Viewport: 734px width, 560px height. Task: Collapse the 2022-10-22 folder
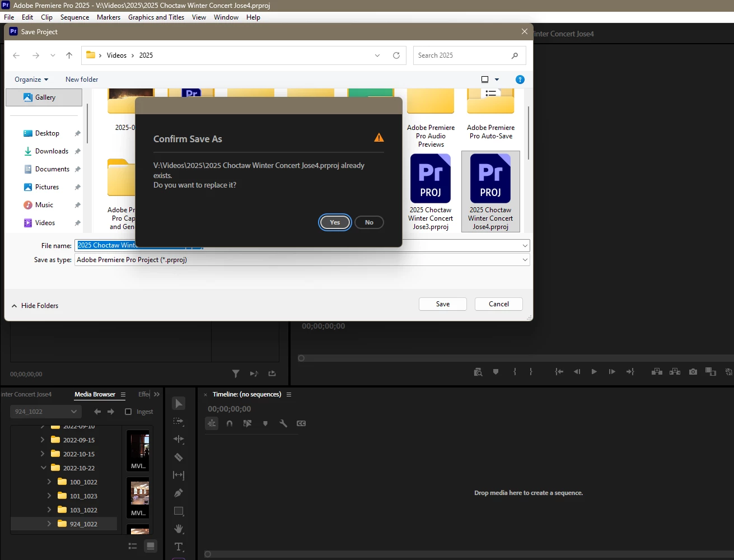point(43,468)
